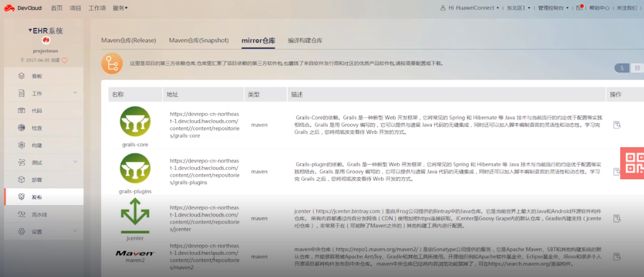Click the 关注我们 link
Screen dimensions: 644x277
627,8
